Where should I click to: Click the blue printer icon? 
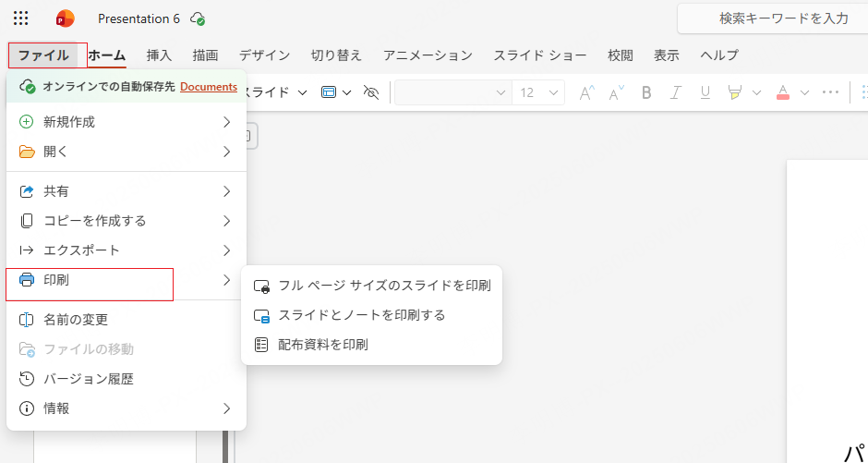pos(27,280)
